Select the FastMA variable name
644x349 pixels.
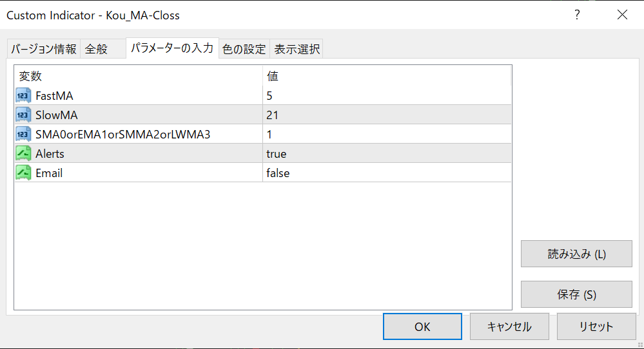pos(54,95)
